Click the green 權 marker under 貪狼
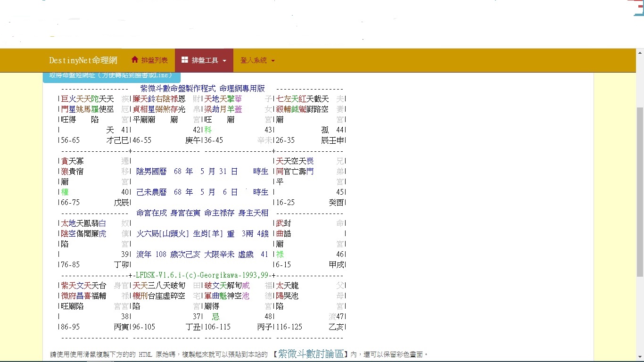Viewport: 644px width, 362px height. tap(65, 192)
